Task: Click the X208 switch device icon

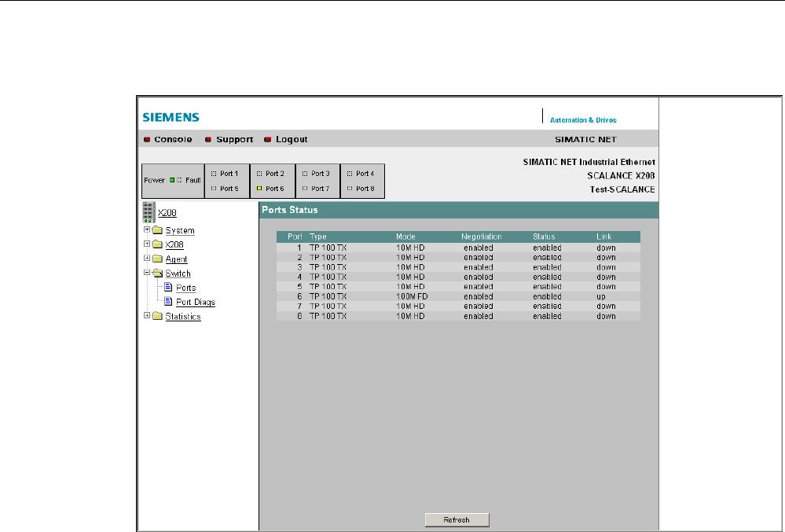Action: click(149, 212)
